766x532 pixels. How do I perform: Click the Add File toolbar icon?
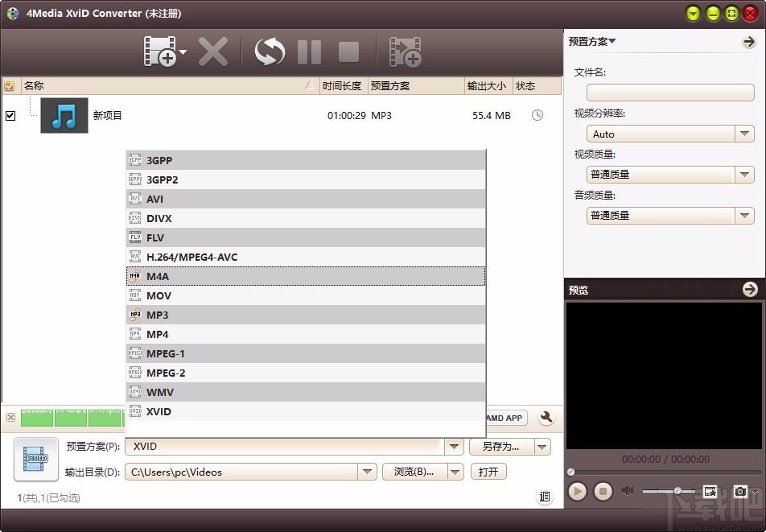160,51
